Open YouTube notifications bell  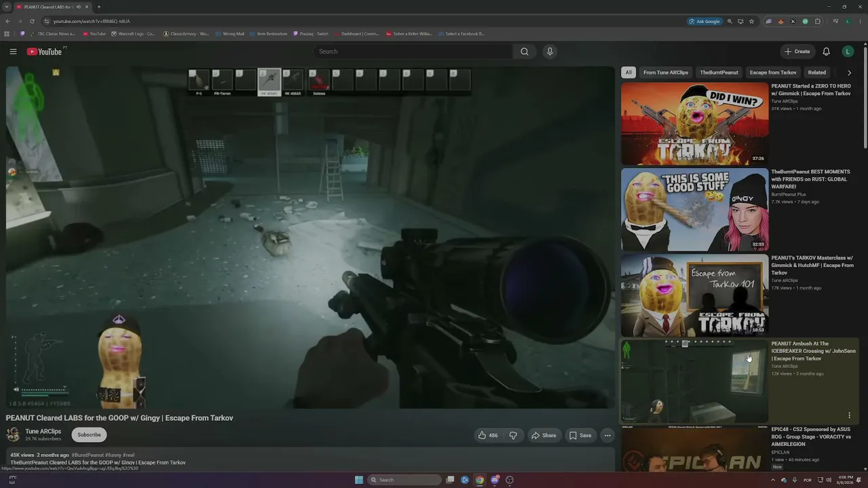tap(826, 52)
